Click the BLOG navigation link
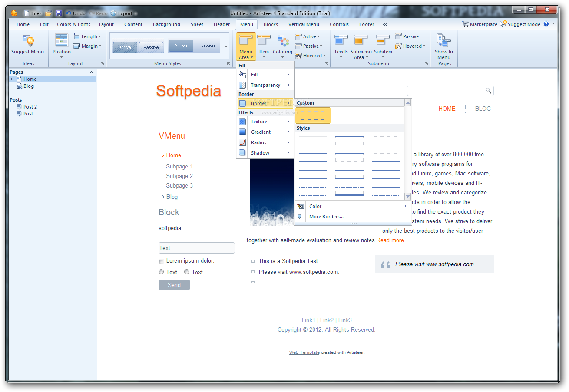Viewport: 569px width, 392px height. click(x=483, y=109)
